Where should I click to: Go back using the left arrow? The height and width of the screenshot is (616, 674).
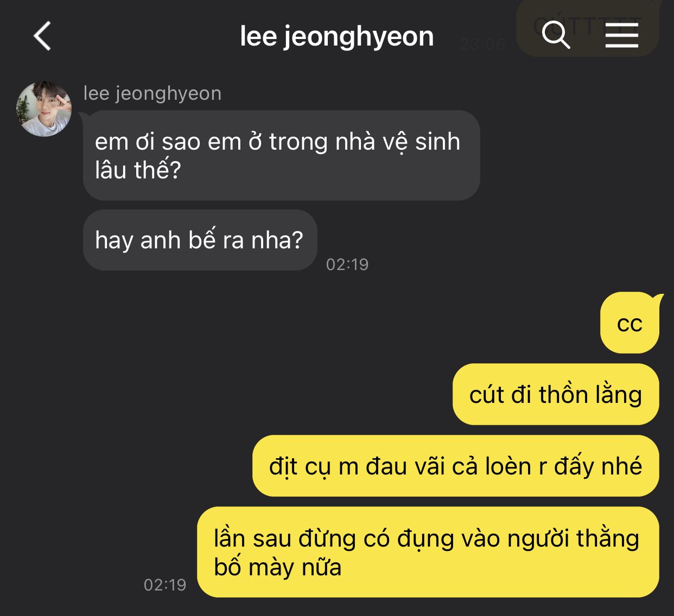click(x=42, y=36)
